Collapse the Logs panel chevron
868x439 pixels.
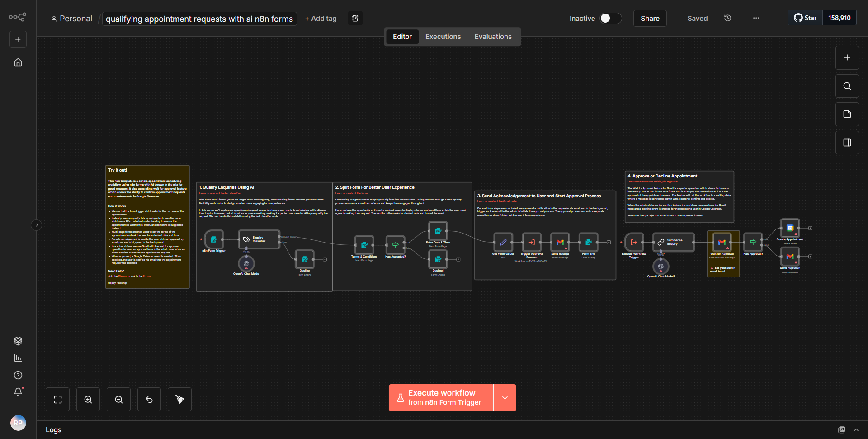[x=856, y=429]
